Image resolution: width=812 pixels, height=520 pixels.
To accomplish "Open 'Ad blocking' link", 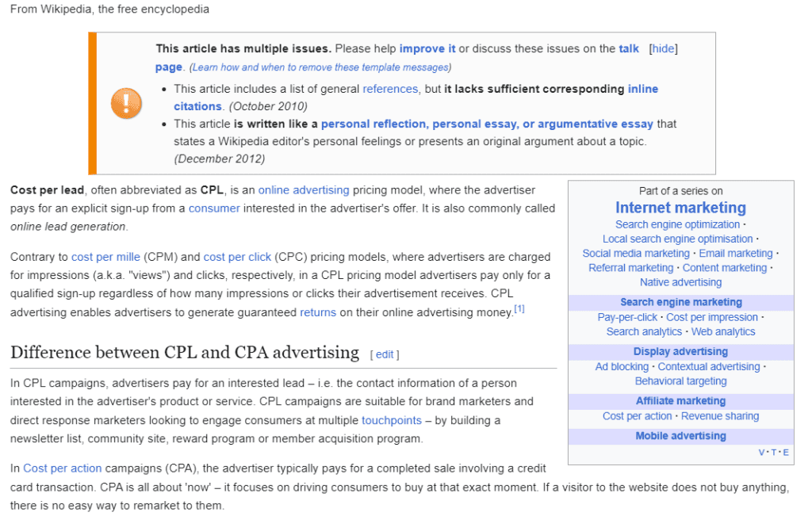I will pyautogui.click(x=622, y=367).
